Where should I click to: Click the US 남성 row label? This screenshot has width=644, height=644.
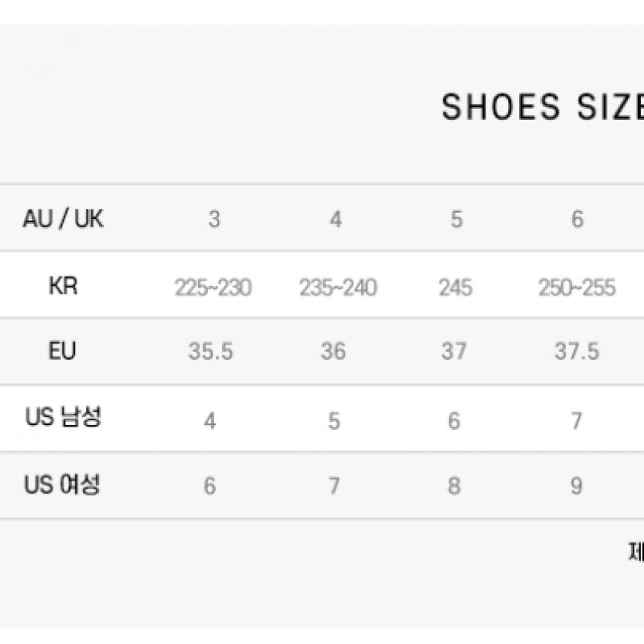(x=63, y=419)
